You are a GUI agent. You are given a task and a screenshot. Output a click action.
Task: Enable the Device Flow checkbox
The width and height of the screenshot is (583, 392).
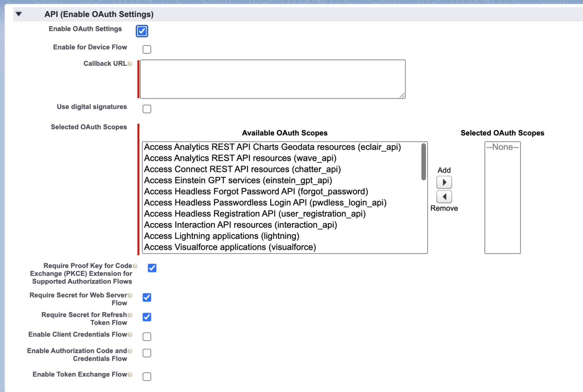(147, 49)
